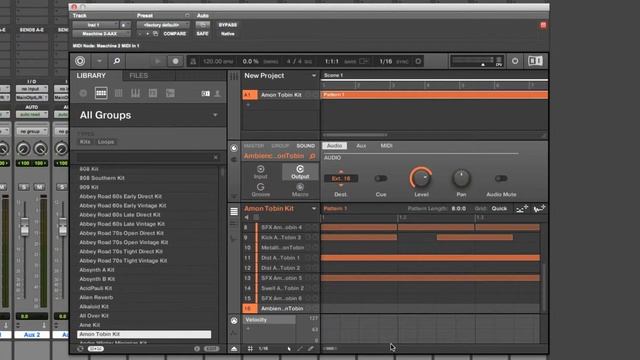Click the step grid icon beside 1/16

tap(250, 349)
